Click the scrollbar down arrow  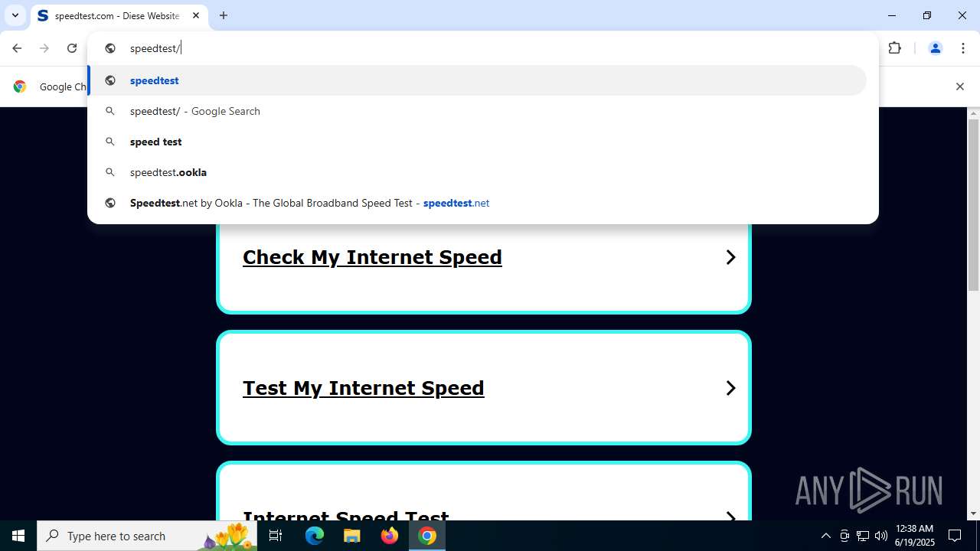[973, 514]
